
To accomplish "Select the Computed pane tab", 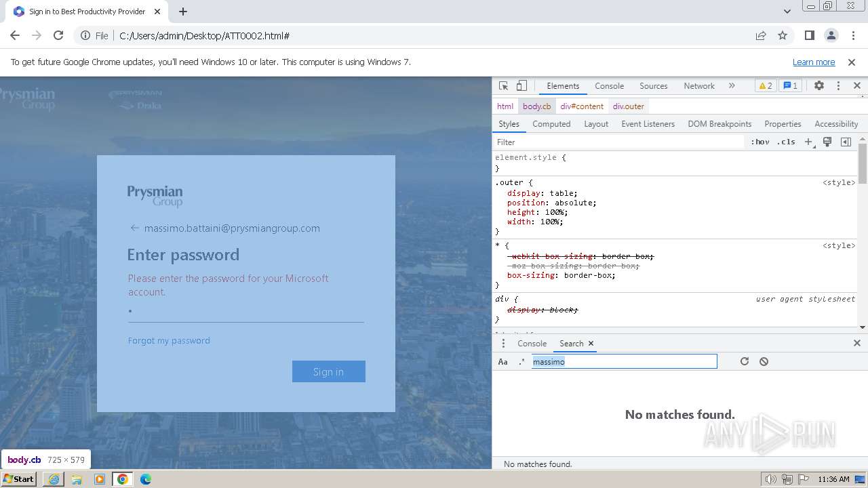I will tap(551, 124).
